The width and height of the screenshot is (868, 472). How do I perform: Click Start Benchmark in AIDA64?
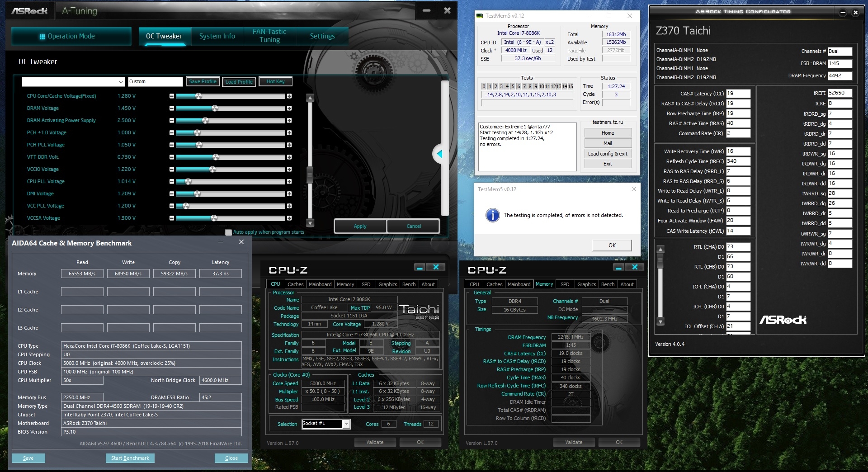click(130, 458)
